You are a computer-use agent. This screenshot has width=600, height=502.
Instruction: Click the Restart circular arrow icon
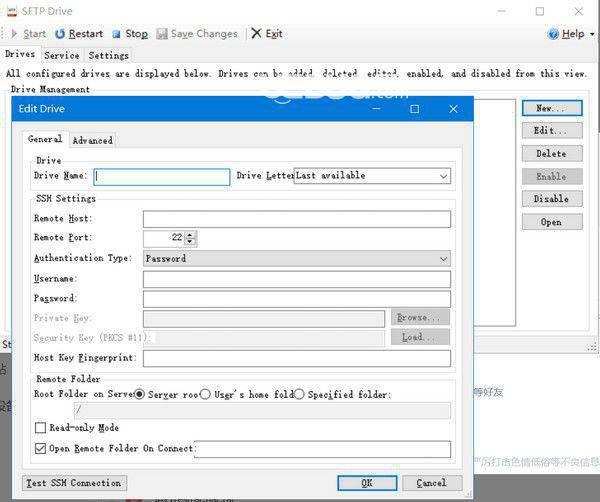(60, 34)
